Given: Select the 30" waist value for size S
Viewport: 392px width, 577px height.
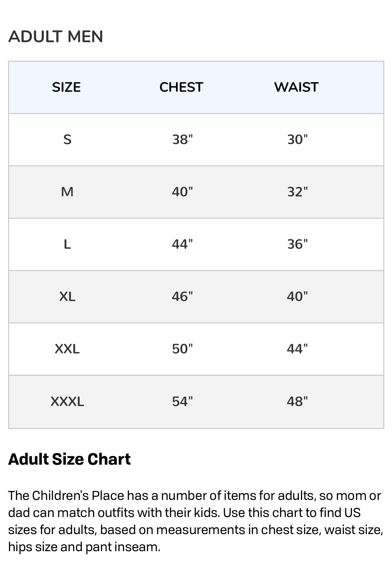Looking at the screenshot, I should (x=297, y=140).
